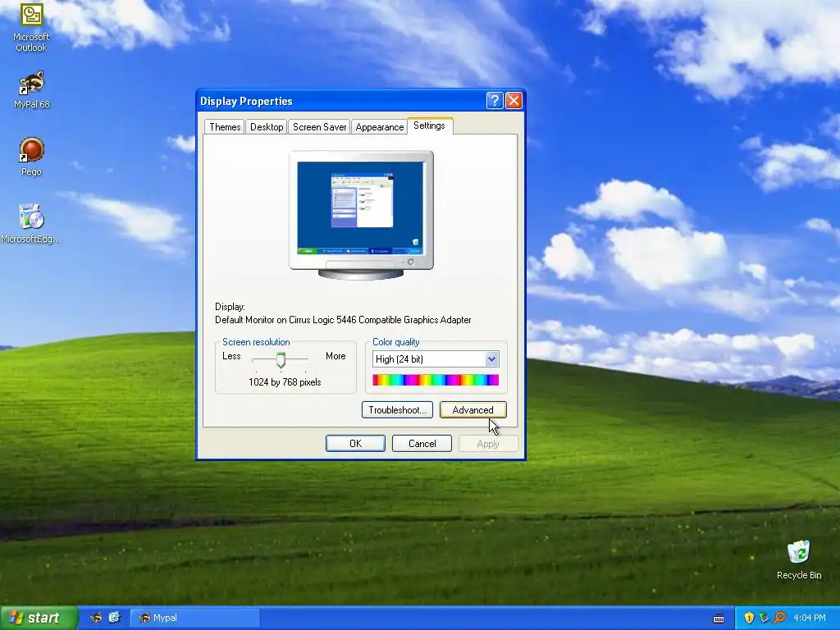Open the Start menu
Viewport: 840px width, 630px height.
click(39, 618)
